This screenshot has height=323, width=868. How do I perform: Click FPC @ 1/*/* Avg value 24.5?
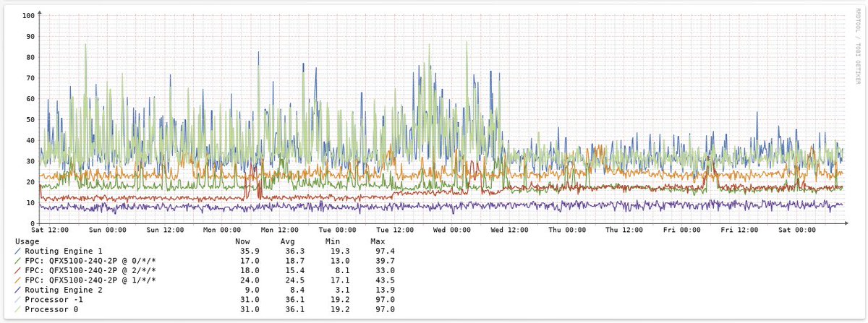point(294,280)
